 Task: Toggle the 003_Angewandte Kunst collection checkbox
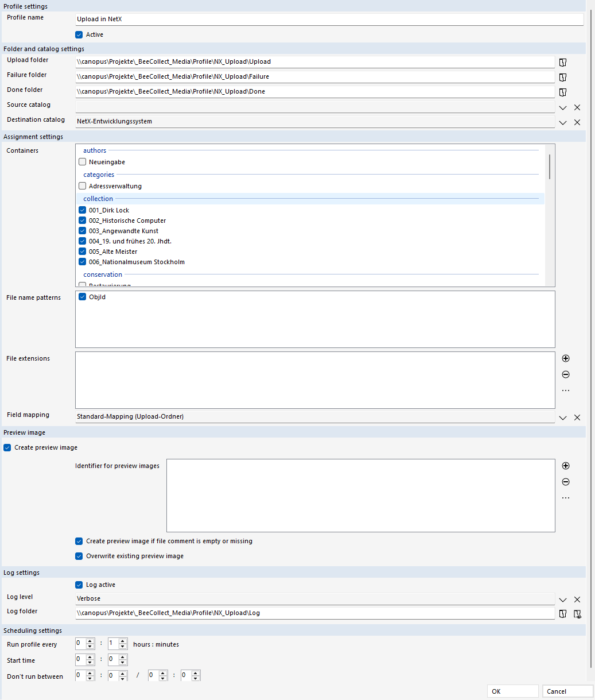[x=83, y=231]
